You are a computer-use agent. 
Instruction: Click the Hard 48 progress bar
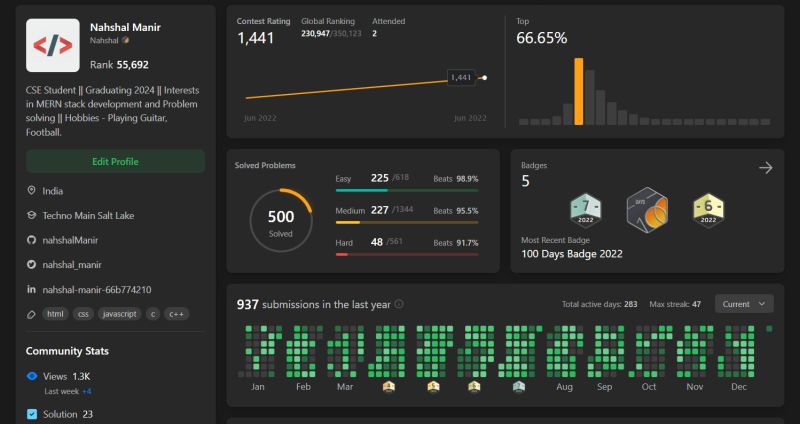407,254
